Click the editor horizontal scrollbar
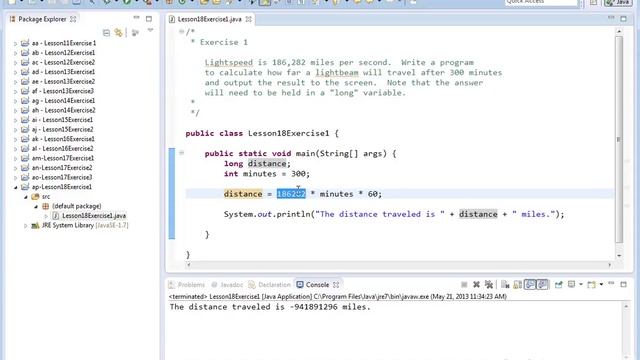The height and width of the screenshot is (360, 640). point(398,265)
